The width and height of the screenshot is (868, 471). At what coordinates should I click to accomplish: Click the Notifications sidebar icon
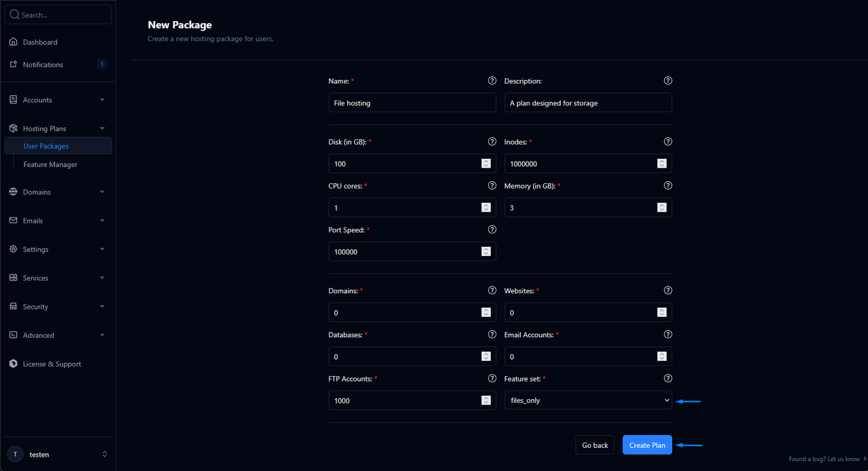point(14,64)
